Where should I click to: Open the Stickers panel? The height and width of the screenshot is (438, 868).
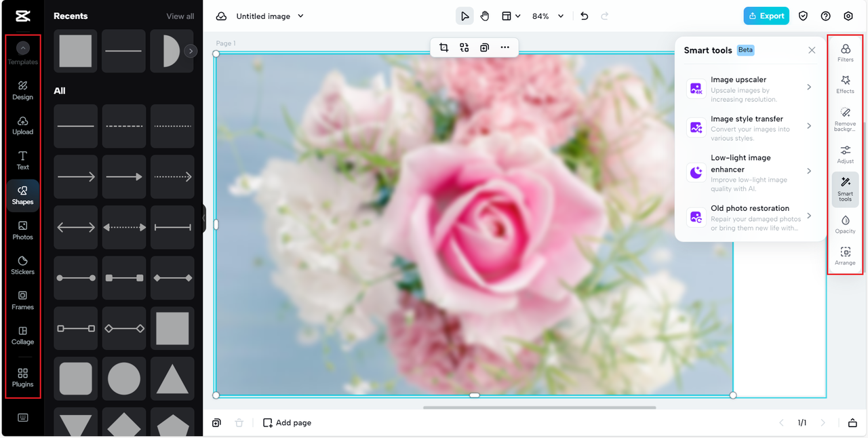pos(22,265)
